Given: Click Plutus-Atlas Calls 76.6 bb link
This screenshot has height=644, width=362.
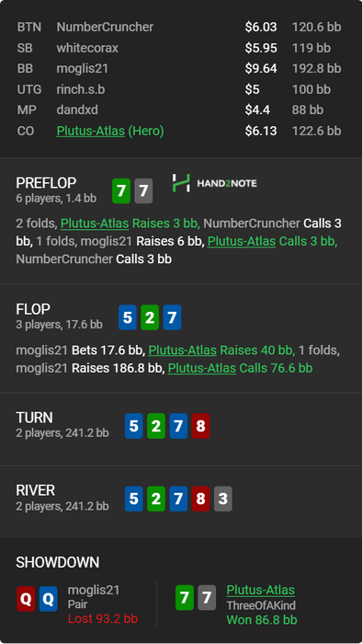Looking at the screenshot, I should (240, 368).
